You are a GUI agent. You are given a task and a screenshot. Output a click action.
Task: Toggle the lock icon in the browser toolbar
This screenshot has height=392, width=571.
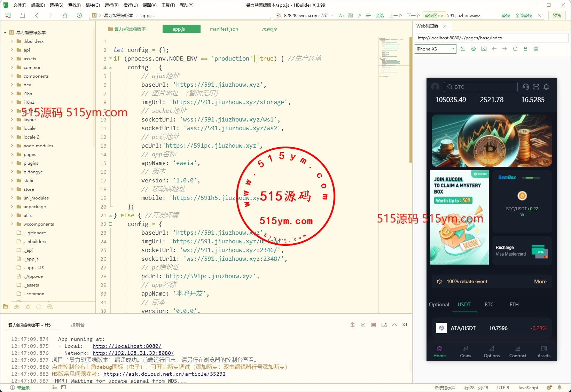[525, 49]
